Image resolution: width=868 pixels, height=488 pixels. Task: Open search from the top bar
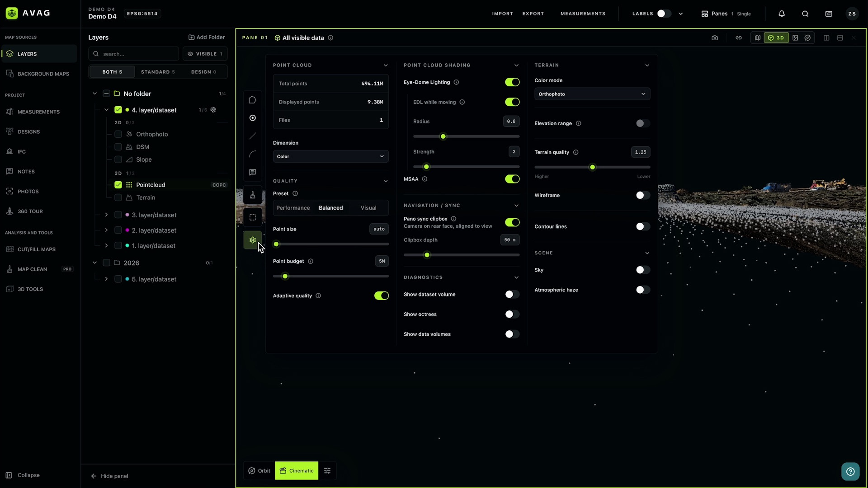point(805,14)
